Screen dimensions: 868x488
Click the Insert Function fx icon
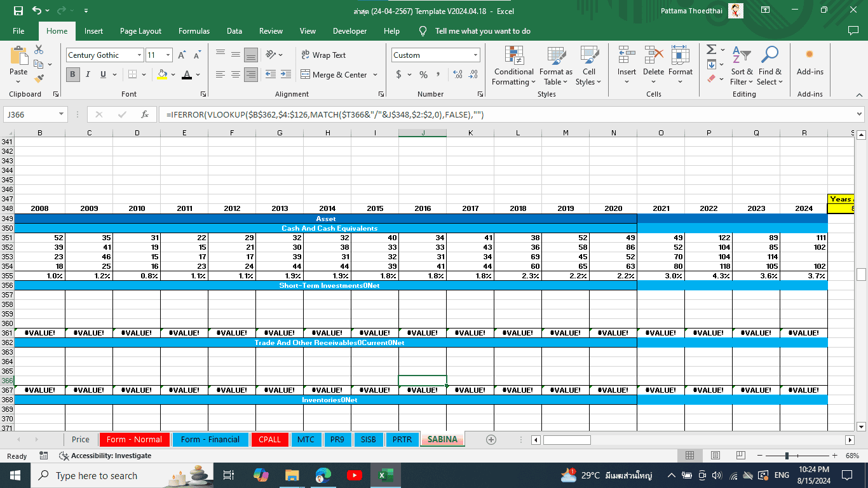click(x=145, y=114)
